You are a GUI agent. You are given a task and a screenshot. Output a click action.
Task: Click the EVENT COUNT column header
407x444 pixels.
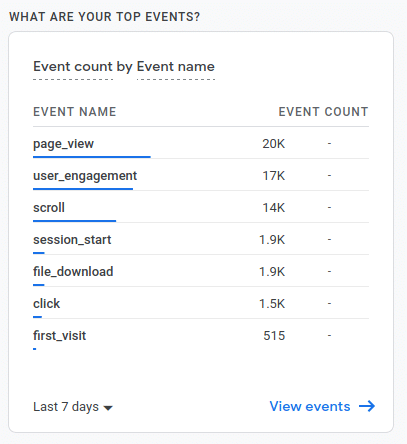(x=323, y=112)
